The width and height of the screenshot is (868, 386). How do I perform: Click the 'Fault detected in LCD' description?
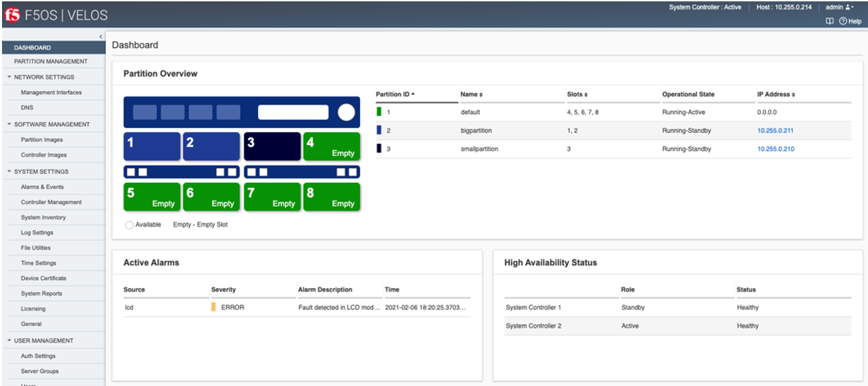339,307
